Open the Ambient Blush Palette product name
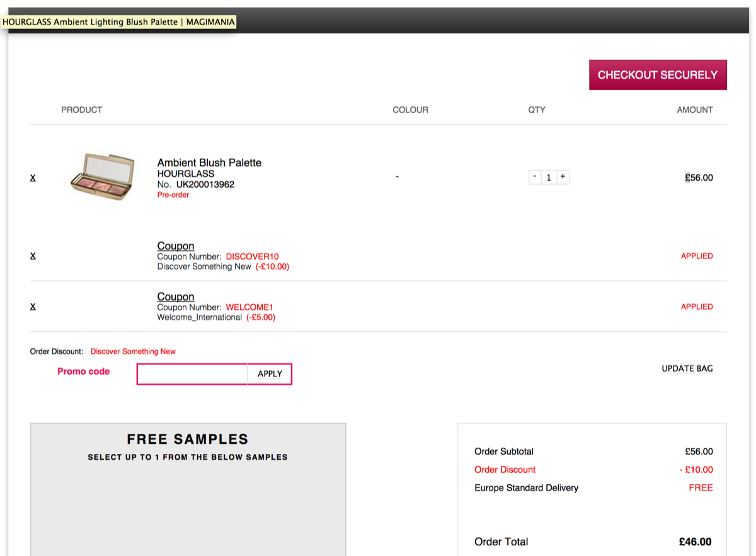The height and width of the screenshot is (556, 756). tap(209, 162)
